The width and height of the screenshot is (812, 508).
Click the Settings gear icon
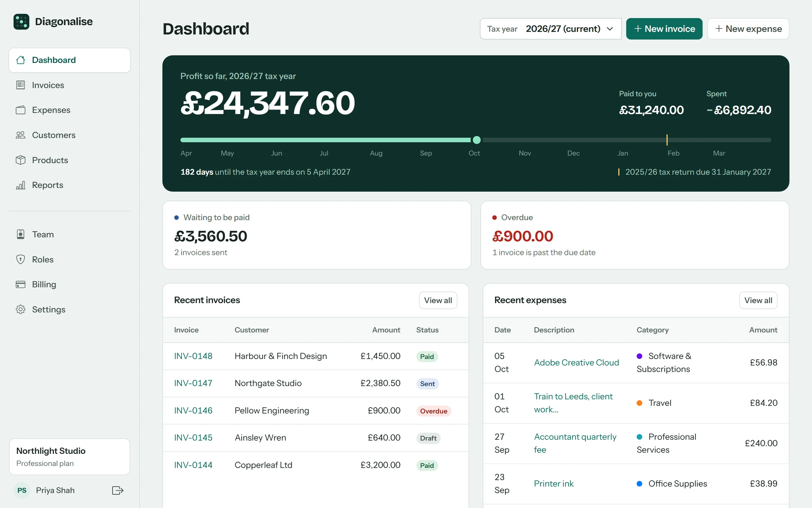click(x=21, y=309)
